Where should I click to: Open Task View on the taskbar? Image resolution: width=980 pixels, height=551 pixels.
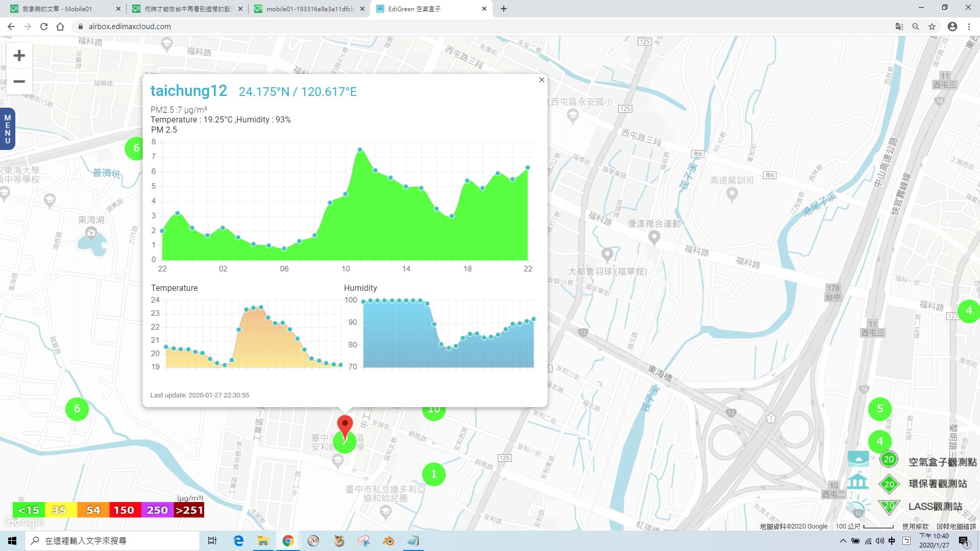(x=212, y=541)
